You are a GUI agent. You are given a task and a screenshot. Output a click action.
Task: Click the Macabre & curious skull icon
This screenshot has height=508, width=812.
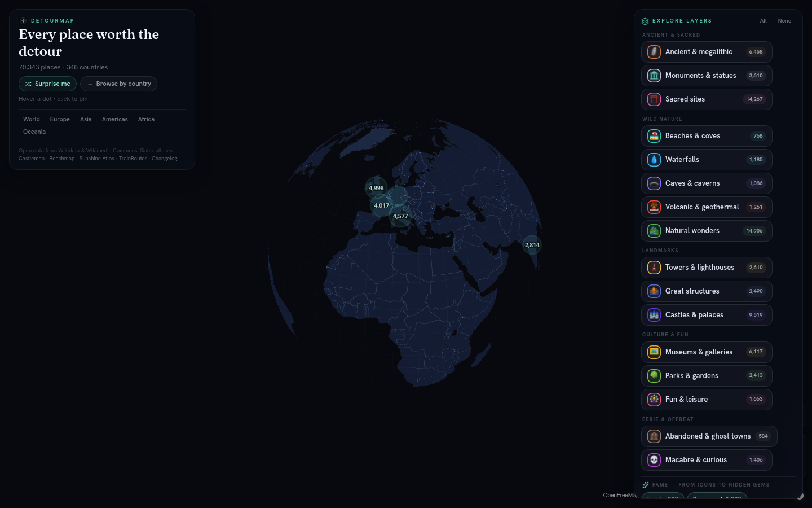tap(654, 460)
